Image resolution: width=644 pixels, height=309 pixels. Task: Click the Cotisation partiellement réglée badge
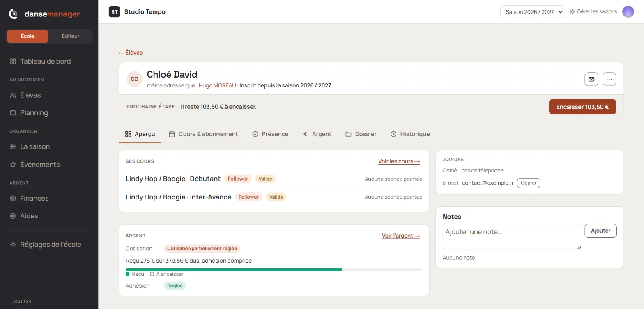(x=202, y=249)
